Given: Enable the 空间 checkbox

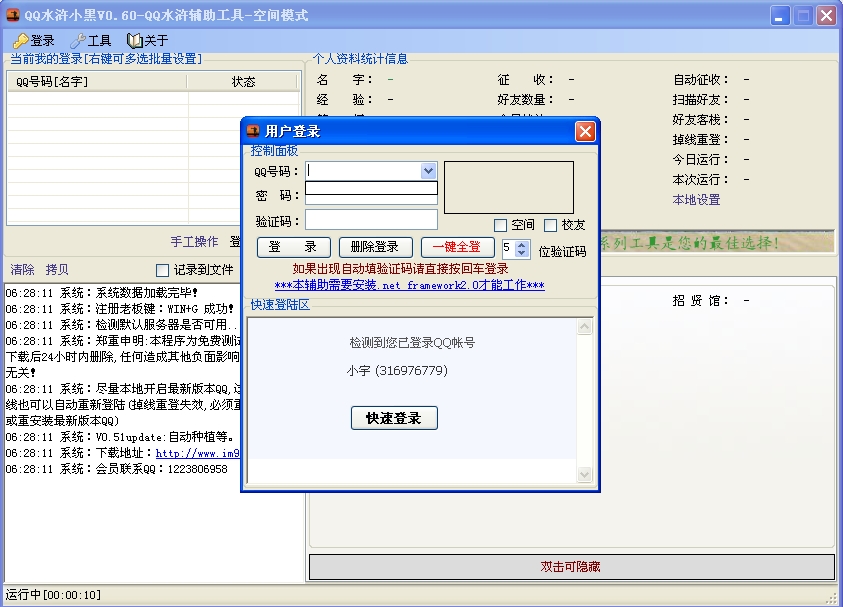Looking at the screenshot, I should 500,225.
